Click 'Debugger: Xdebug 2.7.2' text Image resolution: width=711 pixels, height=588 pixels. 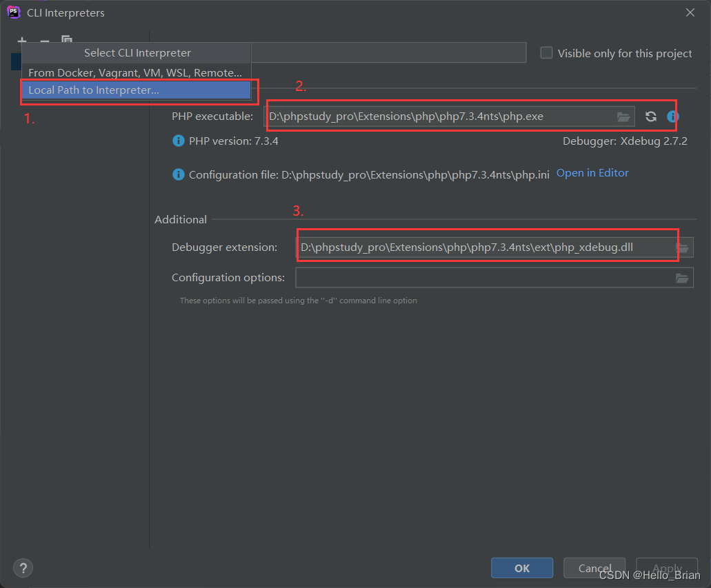625,141
